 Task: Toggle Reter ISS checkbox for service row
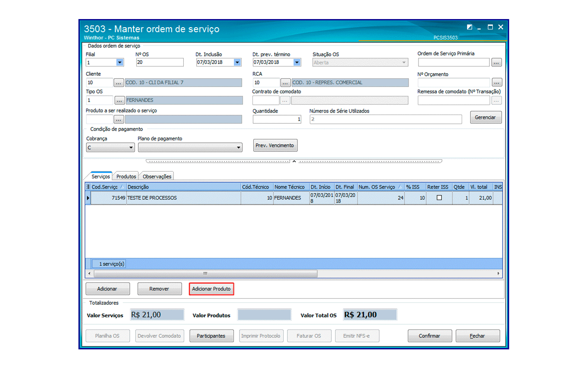coord(439,198)
